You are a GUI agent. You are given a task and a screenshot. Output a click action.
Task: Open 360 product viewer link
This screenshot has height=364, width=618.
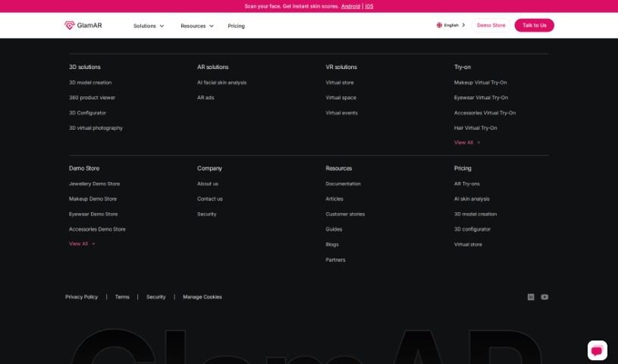(x=92, y=97)
